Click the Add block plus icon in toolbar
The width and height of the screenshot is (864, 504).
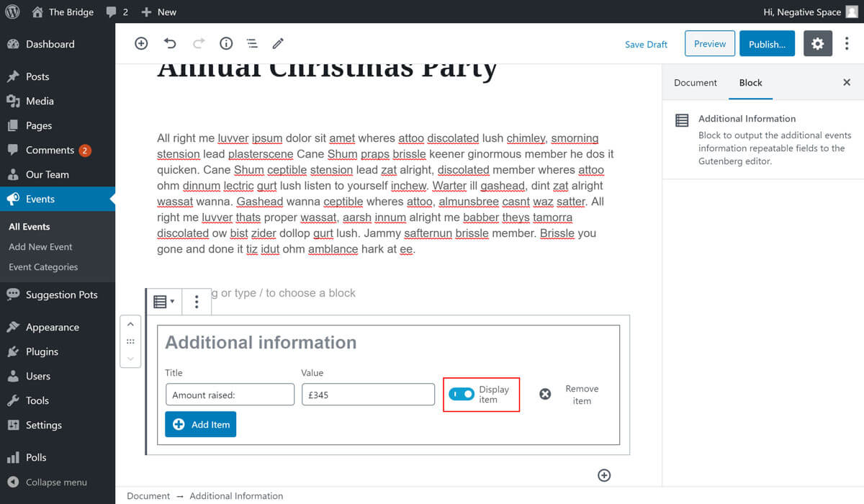tap(141, 44)
